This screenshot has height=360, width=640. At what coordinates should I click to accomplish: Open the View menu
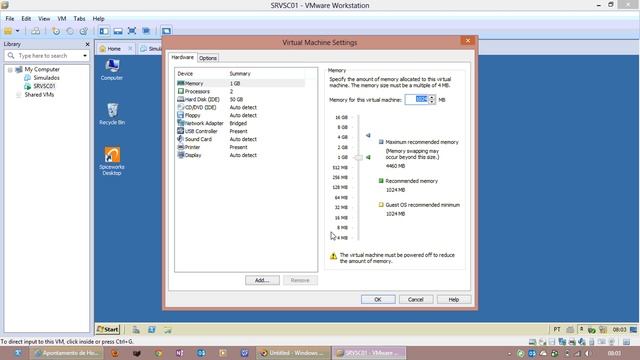point(44,19)
